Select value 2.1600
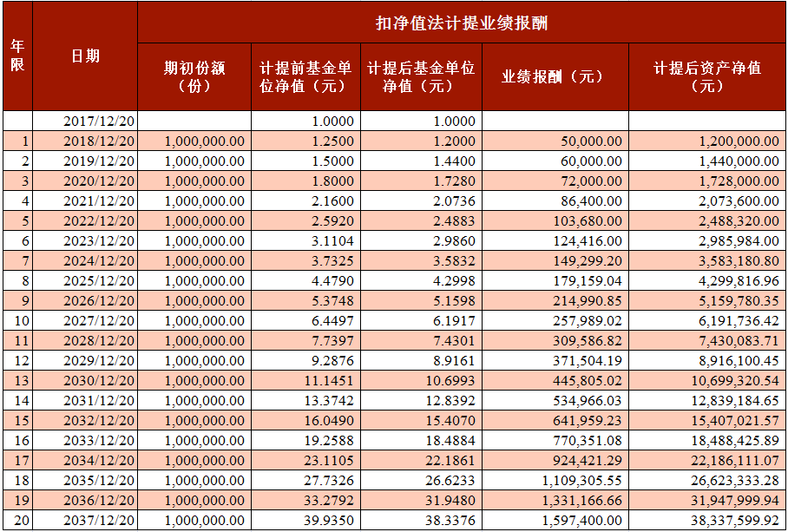The height and width of the screenshot is (532, 788). point(305,201)
